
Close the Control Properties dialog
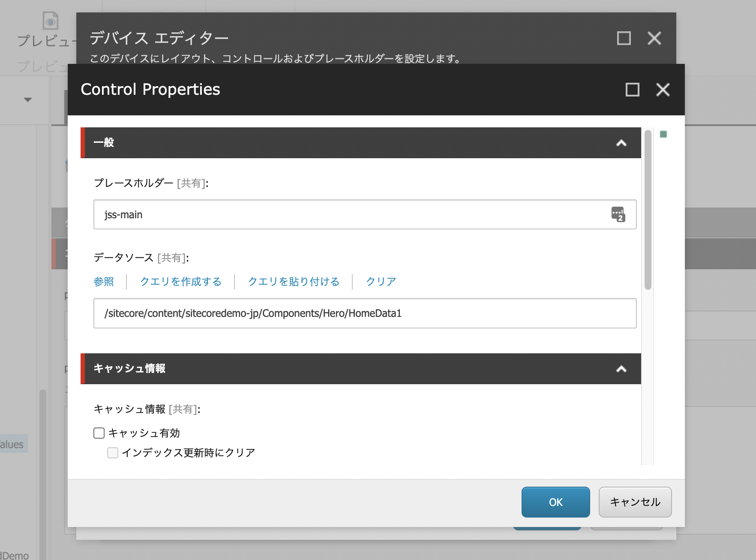click(663, 90)
